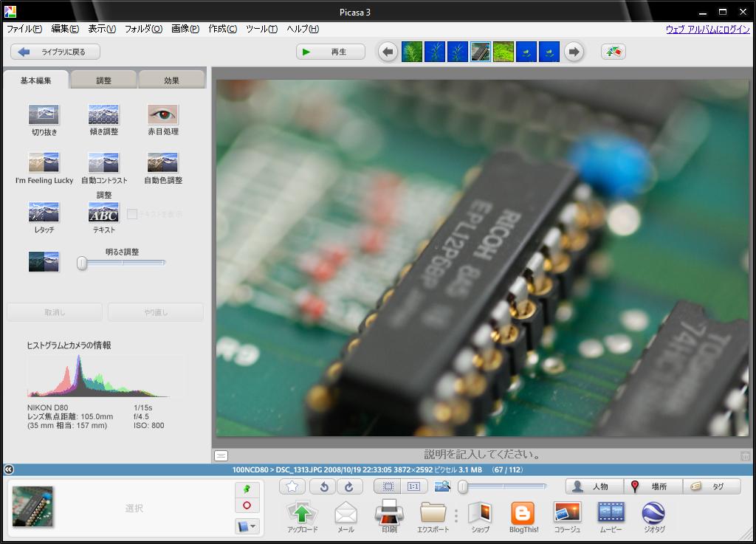Screen dimensions: 756x544
Task: Go to the previous photo arrow
Action: click(388, 52)
